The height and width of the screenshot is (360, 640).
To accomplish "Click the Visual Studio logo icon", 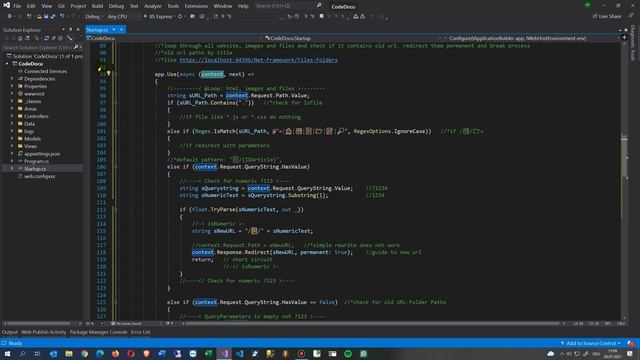I will click(x=6, y=6).
